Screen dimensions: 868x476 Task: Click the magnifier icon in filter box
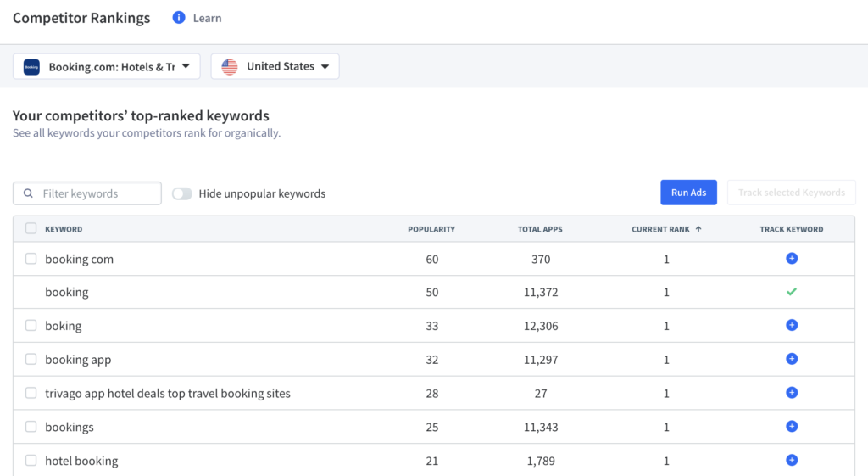tap(28, 193)
